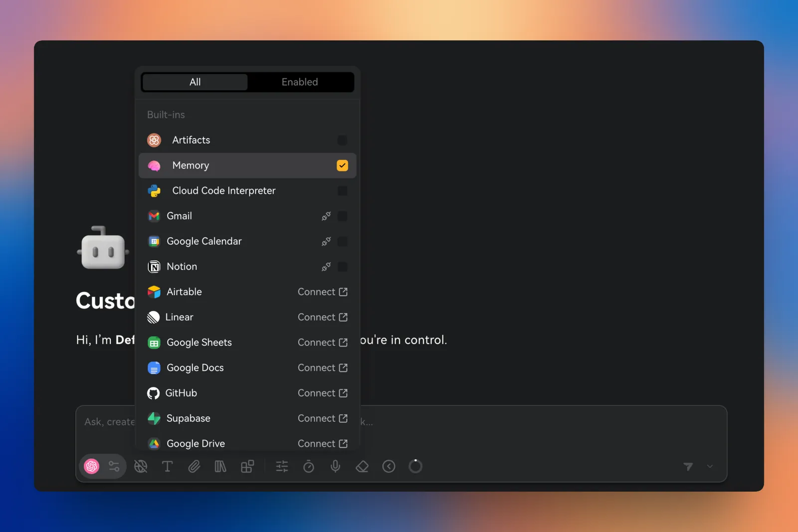The image size is (798, 532).
Task: Click the Built-ins section heading
Action: (166, 115)
